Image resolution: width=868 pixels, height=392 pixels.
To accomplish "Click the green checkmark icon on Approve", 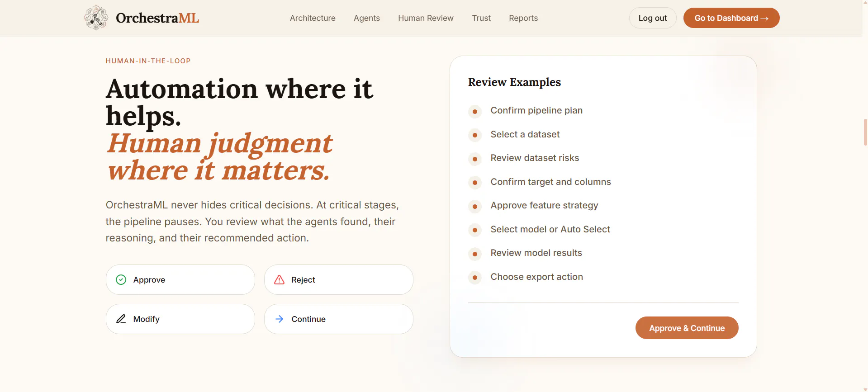I will [121, 280].
